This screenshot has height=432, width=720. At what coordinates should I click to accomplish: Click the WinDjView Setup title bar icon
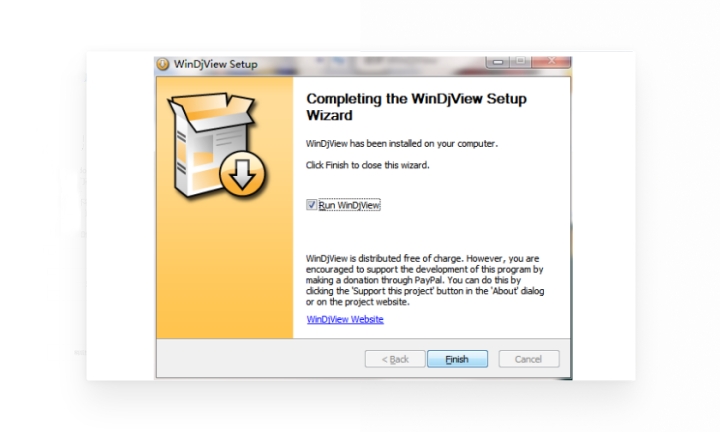[163, 64]
